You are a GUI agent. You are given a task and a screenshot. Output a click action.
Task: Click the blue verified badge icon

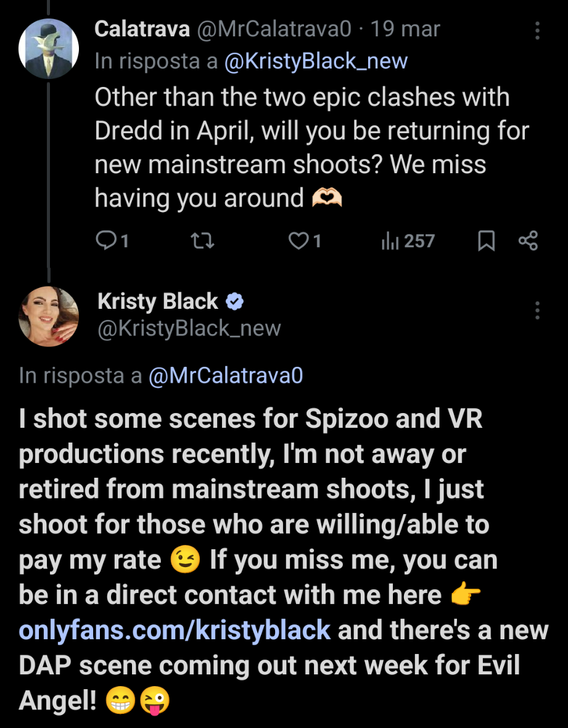(235, 301)
